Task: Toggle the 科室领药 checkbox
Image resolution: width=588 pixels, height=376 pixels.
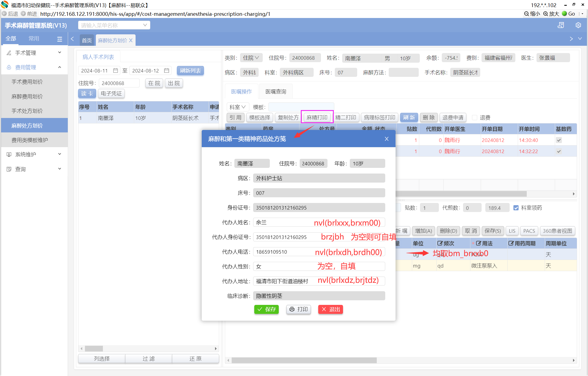Action: pyautogui.click(x=516, y=208)
